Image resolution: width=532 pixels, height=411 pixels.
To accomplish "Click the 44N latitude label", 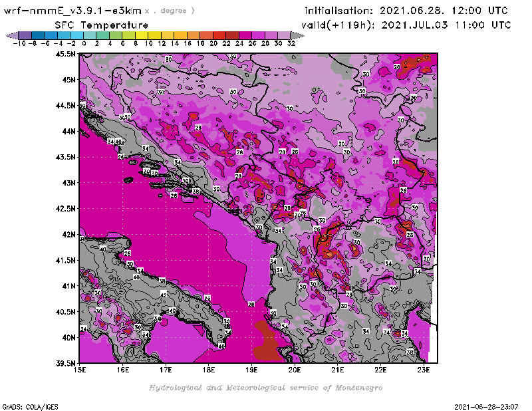I will tap(68, 131).
